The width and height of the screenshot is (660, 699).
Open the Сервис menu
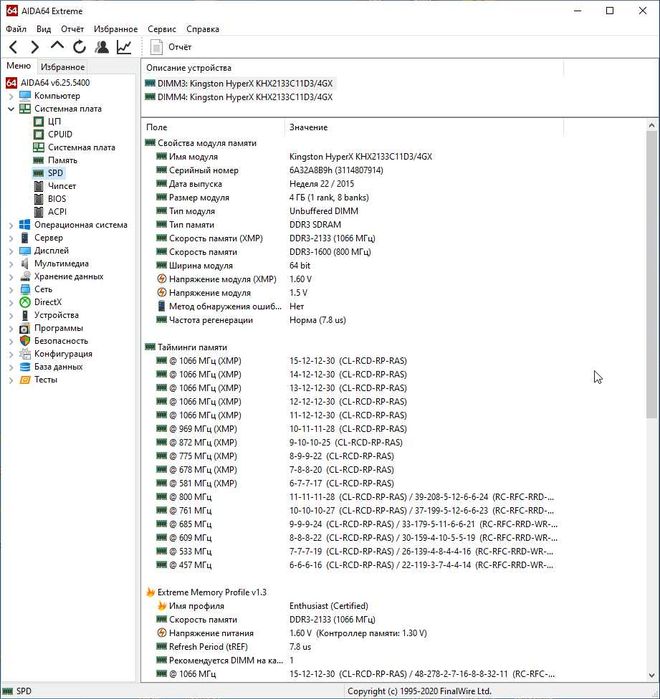point(162,29)
